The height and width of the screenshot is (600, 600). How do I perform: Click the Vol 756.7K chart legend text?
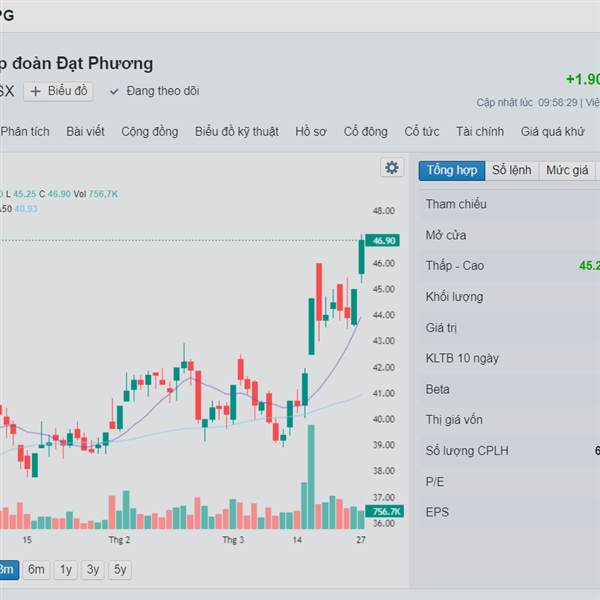96,194
